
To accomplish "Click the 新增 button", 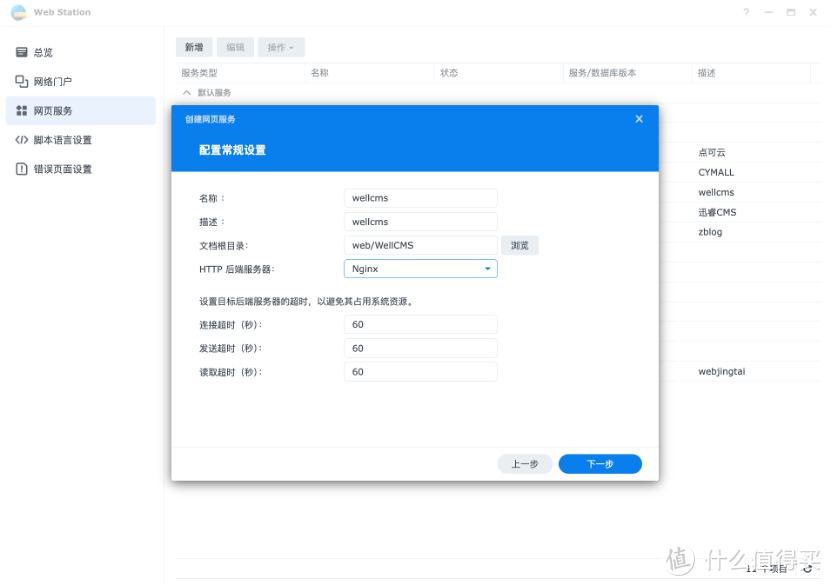I will tap(194, 47).
